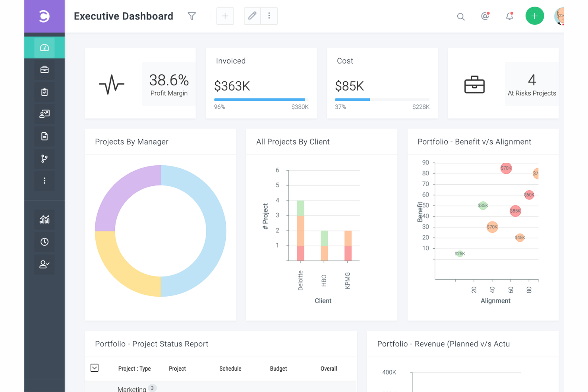The height and width of the screenshot is (392, 588).
Task: Click the Cost progress bar
Action: (x=382, y=99)
